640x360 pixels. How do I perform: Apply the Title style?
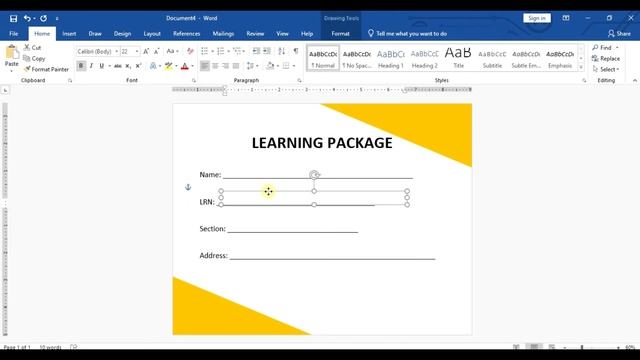click(458, 58)
